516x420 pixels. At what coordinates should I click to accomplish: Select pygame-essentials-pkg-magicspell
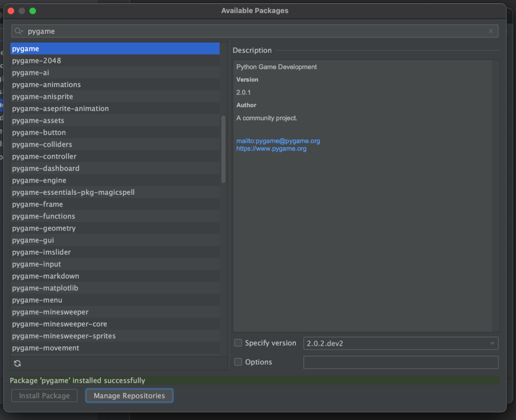115,193
